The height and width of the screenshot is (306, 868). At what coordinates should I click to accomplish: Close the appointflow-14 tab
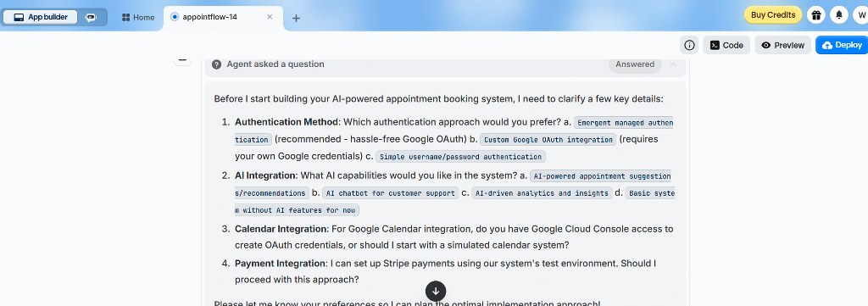(x=270, y=17)
